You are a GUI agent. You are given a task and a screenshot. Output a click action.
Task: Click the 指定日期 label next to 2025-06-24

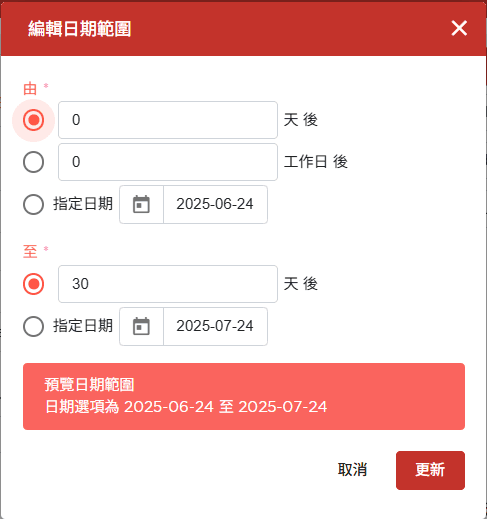coord(83,204)
